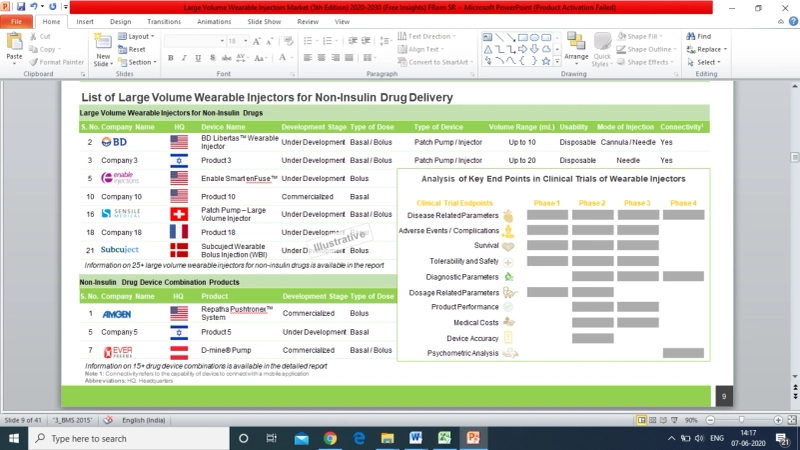Select the Isosceles Triangle shape

pyautogui.click(x=488, y=49)
